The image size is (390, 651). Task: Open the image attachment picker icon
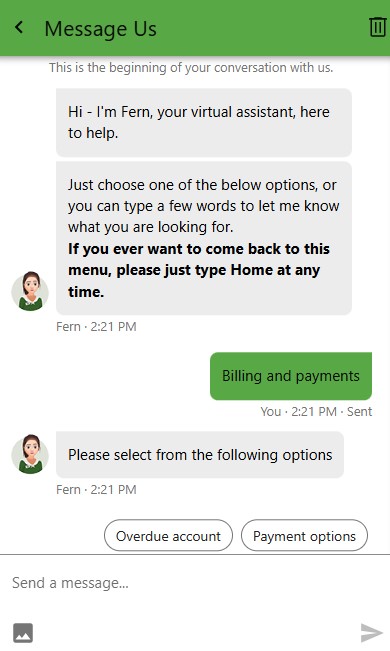click(x=23, y=633)
